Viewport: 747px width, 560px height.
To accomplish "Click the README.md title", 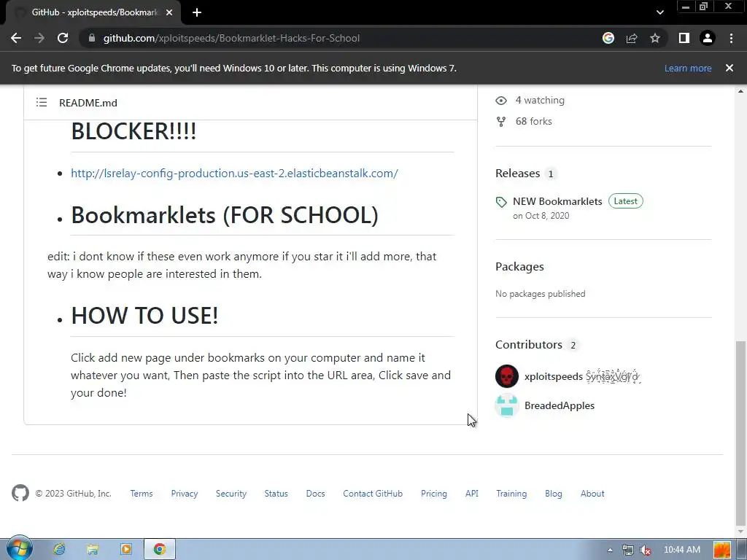I will point(88,103).
